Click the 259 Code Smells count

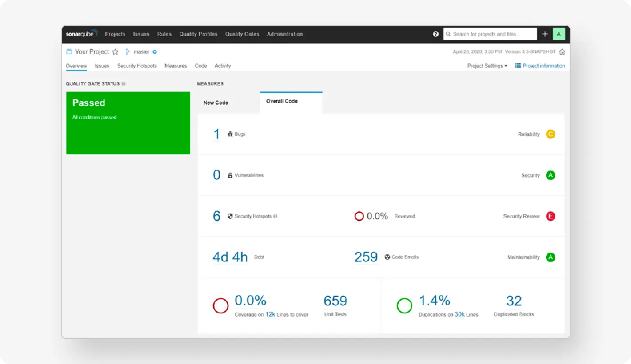[x=366, y=257]
